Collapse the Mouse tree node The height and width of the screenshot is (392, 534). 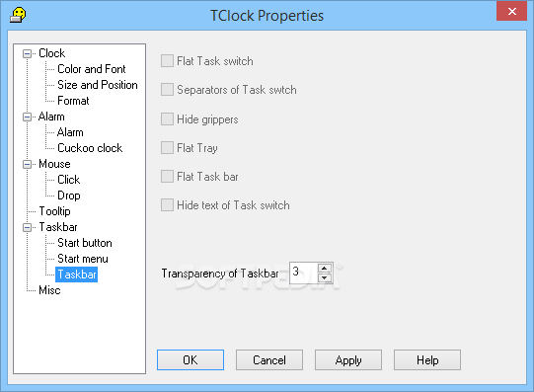point(27,165)
